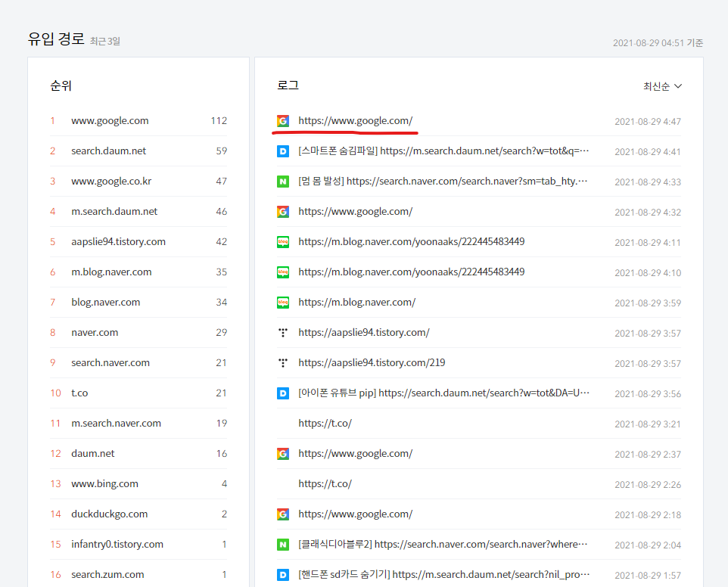This screenshot has width=728, height=587.
Task: Click the 112 visit count for google.com
Action: coord(219,120)
